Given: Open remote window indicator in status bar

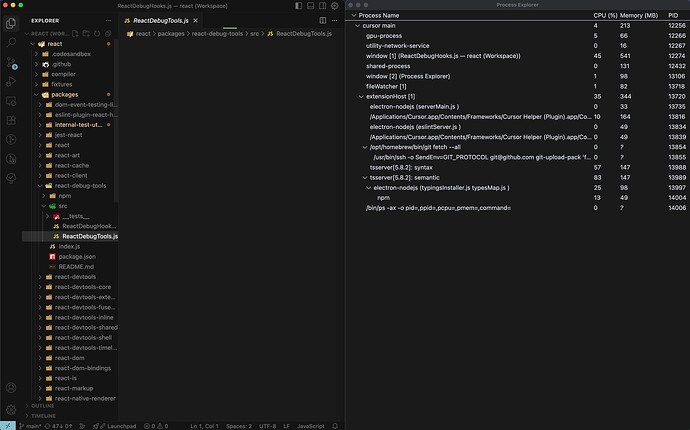Looking at the screenshot, I should (8, 426).
